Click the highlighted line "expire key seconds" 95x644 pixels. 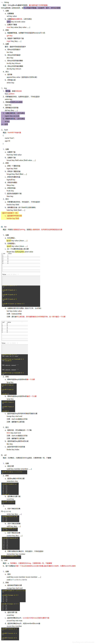12,116
